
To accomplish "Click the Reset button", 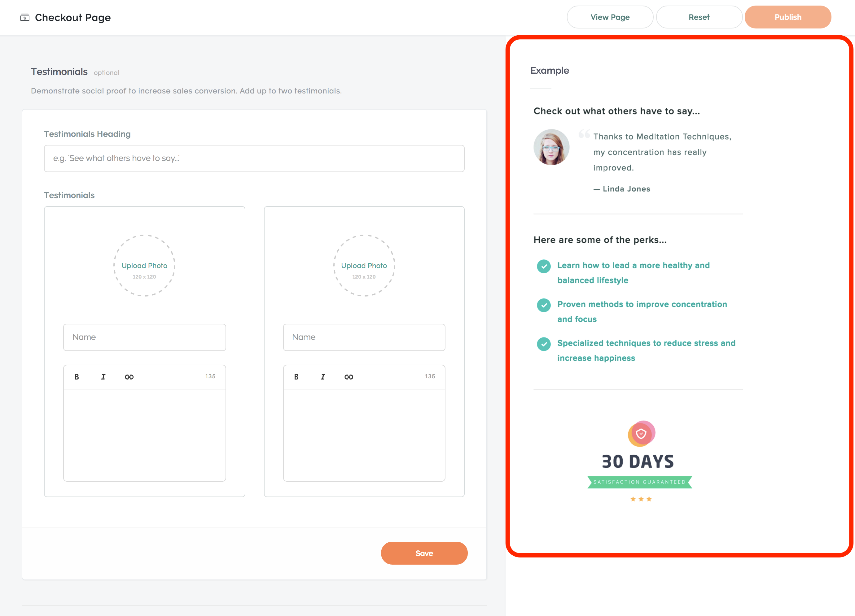I will pyautogui.click(x=699, y=17).
